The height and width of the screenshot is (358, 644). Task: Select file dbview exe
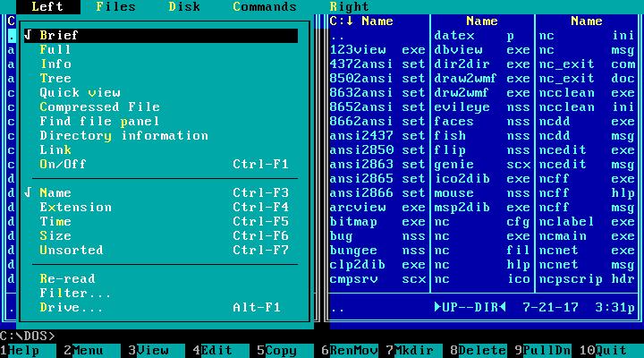tap(483, 50)
